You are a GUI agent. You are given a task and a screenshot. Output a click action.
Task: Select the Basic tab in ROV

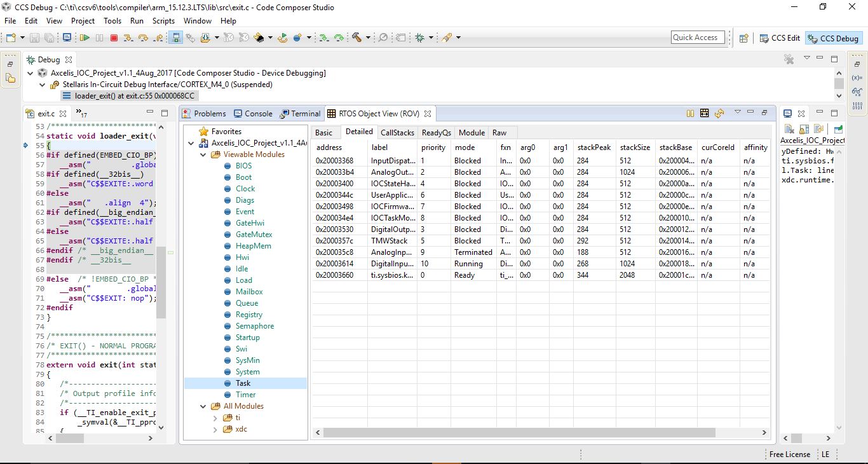click(x=324, y=133)
